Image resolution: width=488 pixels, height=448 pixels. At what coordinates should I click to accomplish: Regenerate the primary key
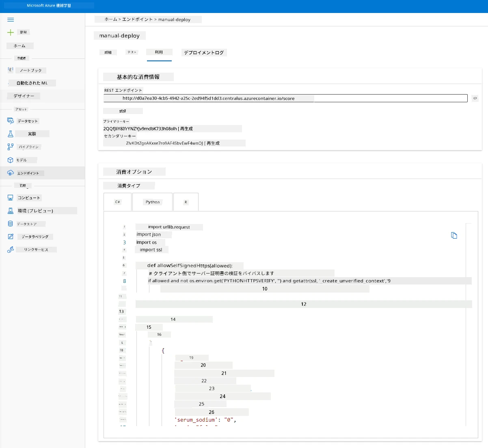tap(186, 129)
